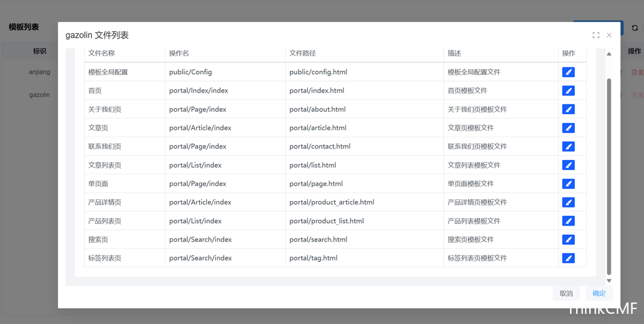Click the 模板列表 page title
The image size is (644, 324).
click(24, 27)
